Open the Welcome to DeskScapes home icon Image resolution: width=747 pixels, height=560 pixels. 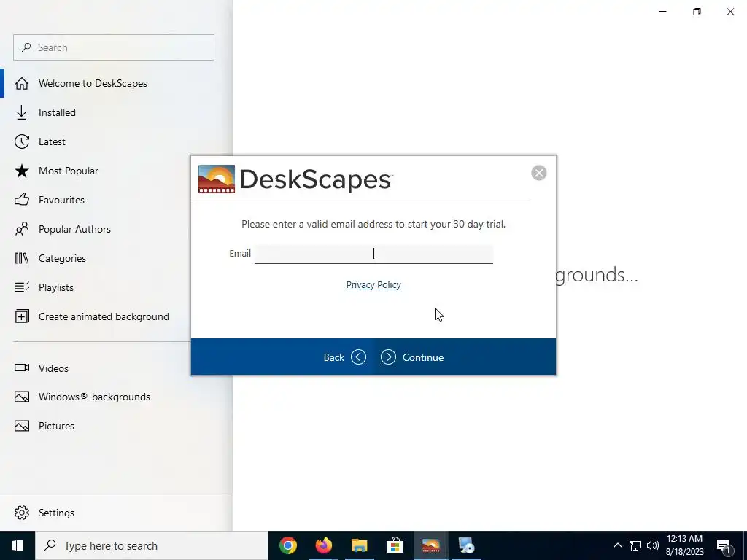(22, 83)
